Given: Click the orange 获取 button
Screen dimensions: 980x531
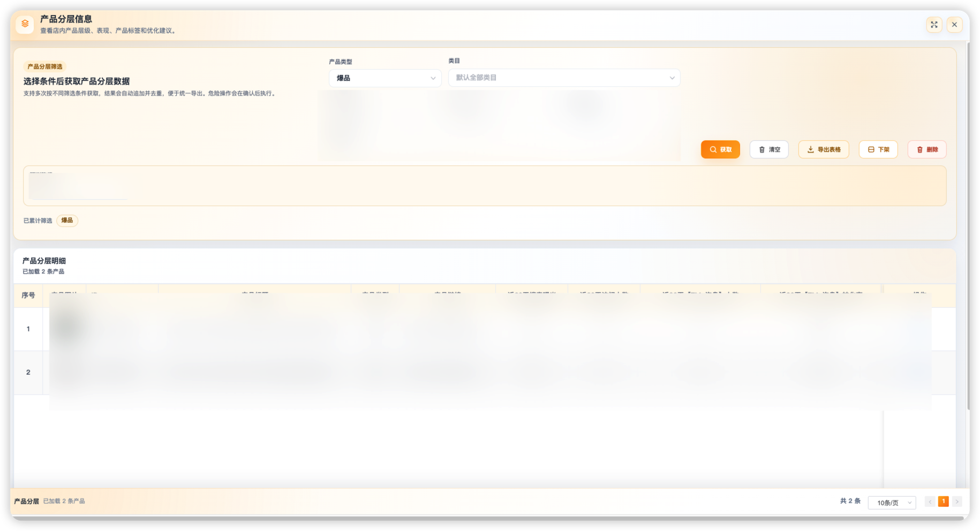Looking at the screenshot, I should point(720,149).
